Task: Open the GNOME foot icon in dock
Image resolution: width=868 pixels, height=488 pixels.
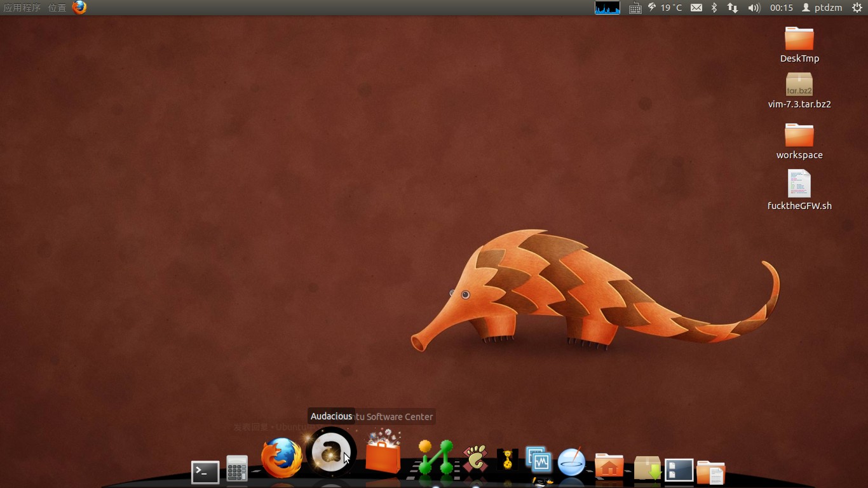Action: coord(475,459)
